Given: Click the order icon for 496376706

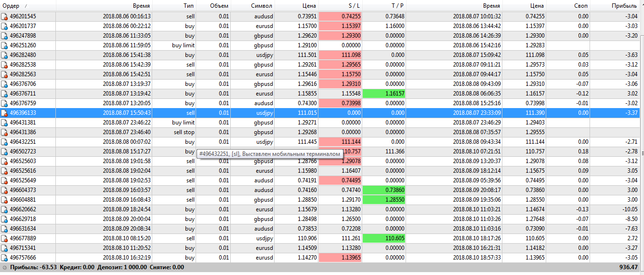Looking at the screenshot, I should click(4, 84).
